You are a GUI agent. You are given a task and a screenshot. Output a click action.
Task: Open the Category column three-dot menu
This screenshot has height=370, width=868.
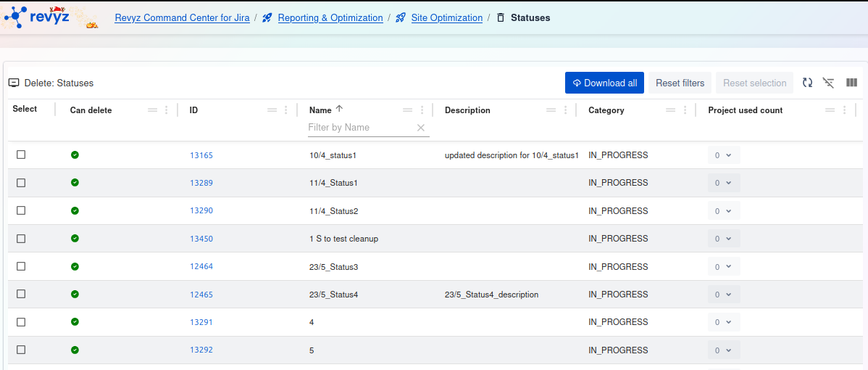[x=685, y=110]
